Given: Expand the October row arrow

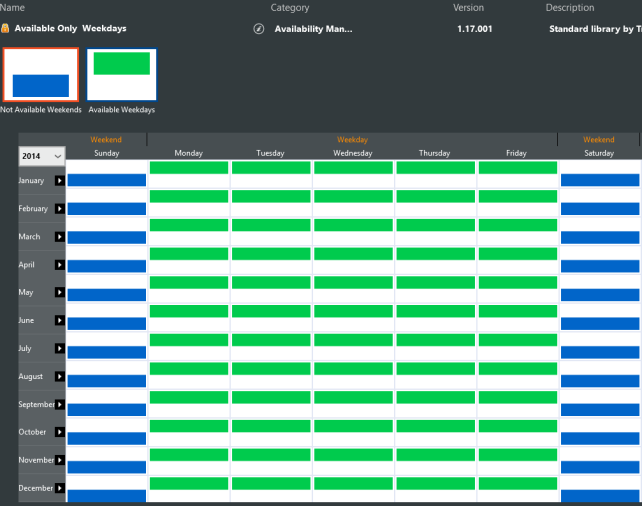Looking at the screenshot, I should coord(60,432).
